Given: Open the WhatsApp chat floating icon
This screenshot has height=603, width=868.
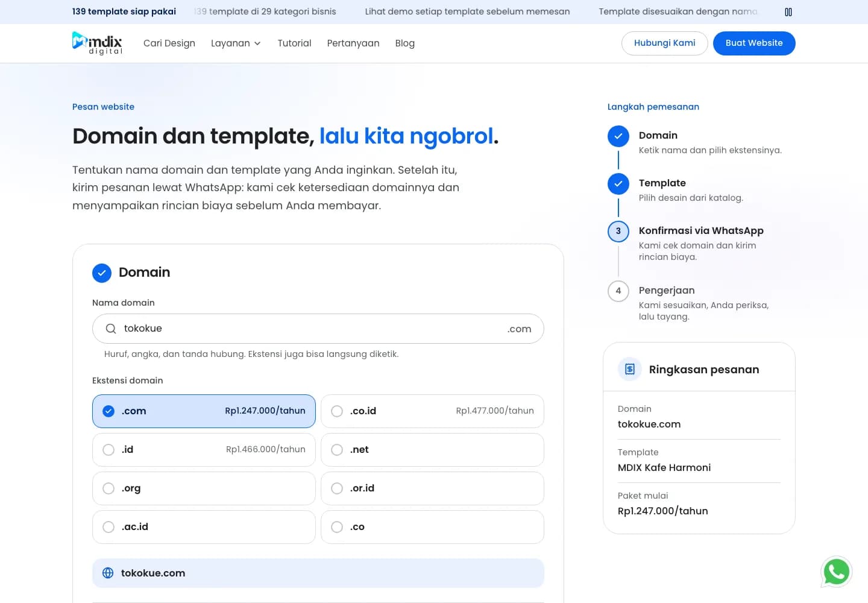Looking at the screenshot, I should (x=836, y=572).
